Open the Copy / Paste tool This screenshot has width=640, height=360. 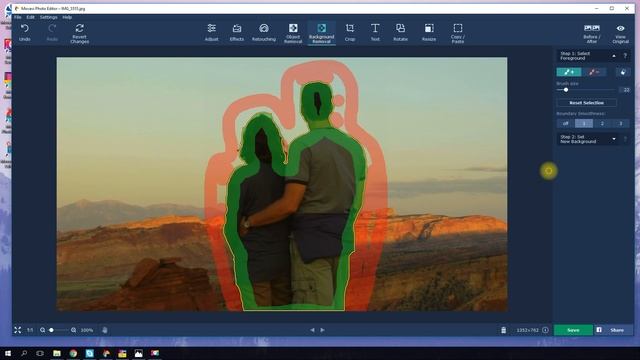point(458,33)
